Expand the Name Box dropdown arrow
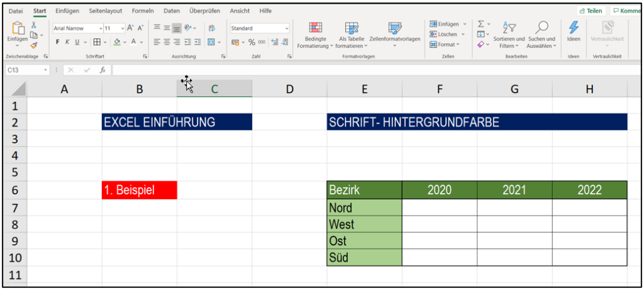This screenshot has width=644, height=291. pyautogui.click(x=46, y=70)
